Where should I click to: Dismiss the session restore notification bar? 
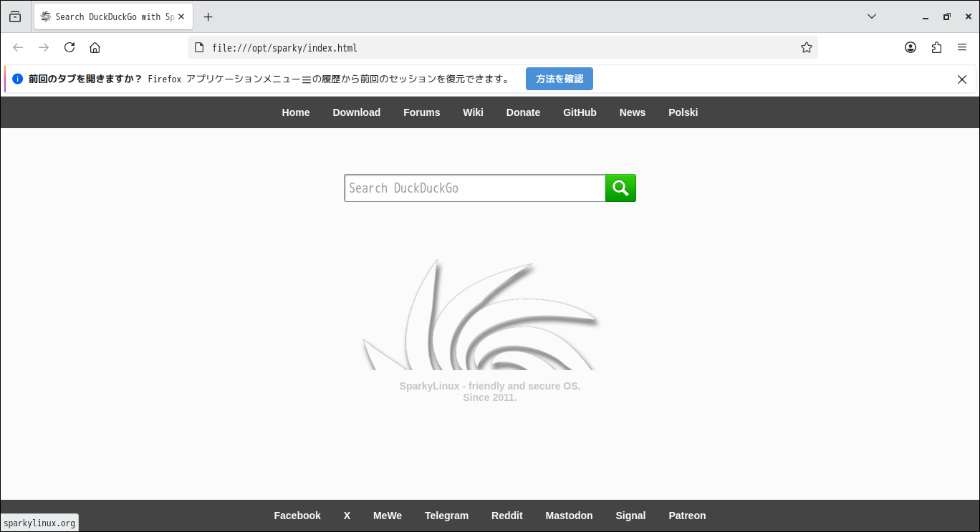click(x=962, y=79)
